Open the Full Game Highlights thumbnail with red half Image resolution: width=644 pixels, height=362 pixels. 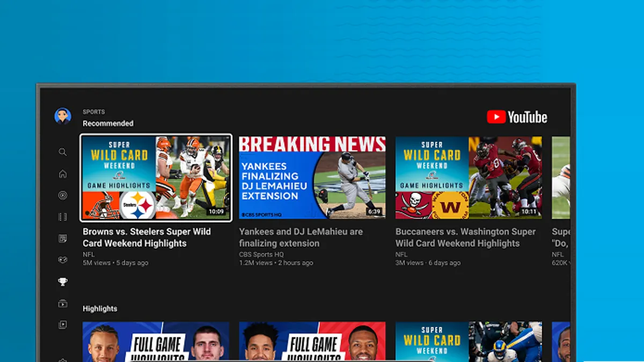point(312,342)
